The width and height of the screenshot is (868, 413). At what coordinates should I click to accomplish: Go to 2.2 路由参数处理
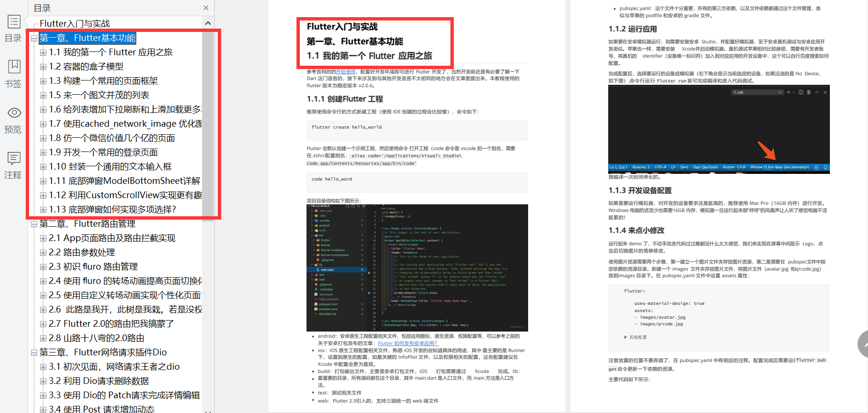point(82,252)
